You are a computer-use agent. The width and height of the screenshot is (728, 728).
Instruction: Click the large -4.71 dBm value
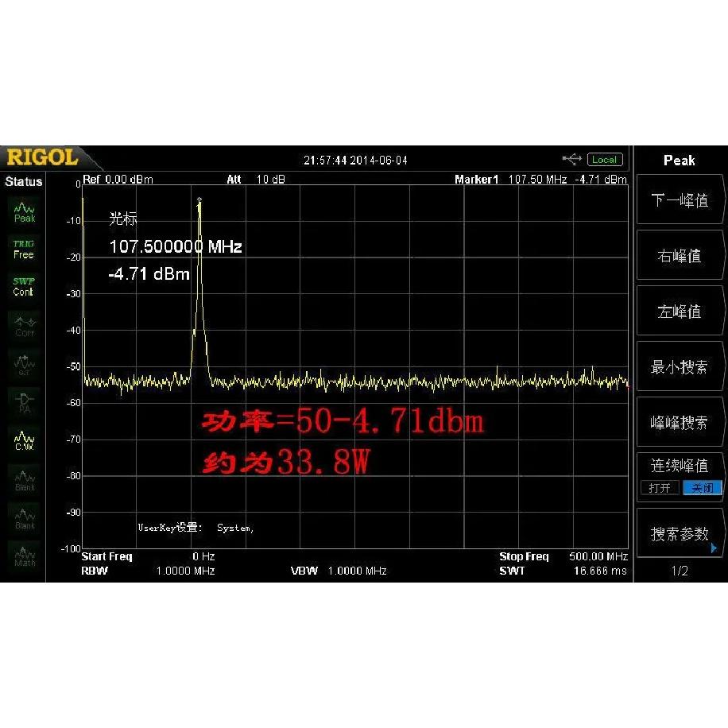(x=149, y=273)
